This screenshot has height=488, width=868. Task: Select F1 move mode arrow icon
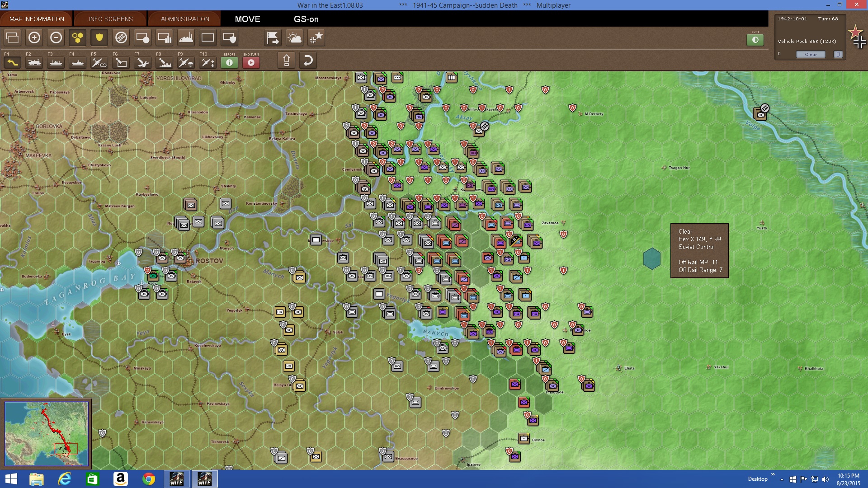click(x=13, y=62)
